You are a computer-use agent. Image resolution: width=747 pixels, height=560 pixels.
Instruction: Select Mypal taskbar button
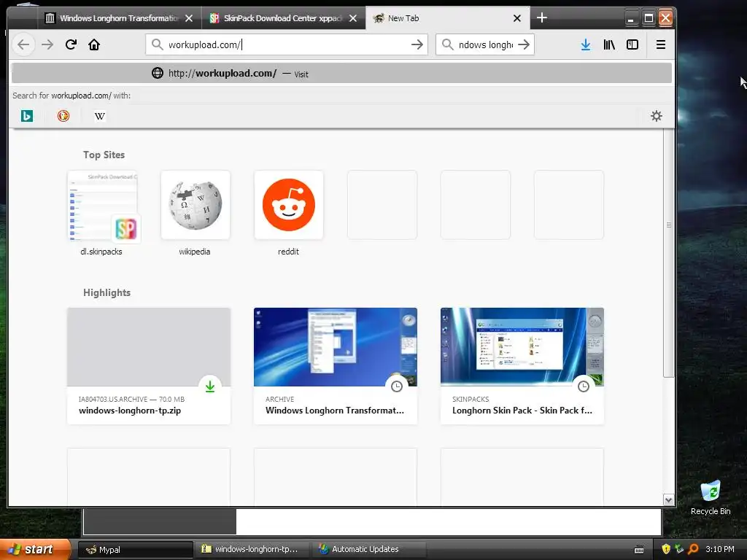tap(135, 550)
